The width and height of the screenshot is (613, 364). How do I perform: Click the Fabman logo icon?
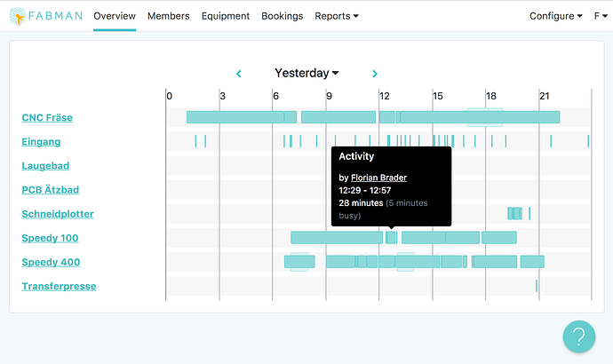(x=18, y=16)
